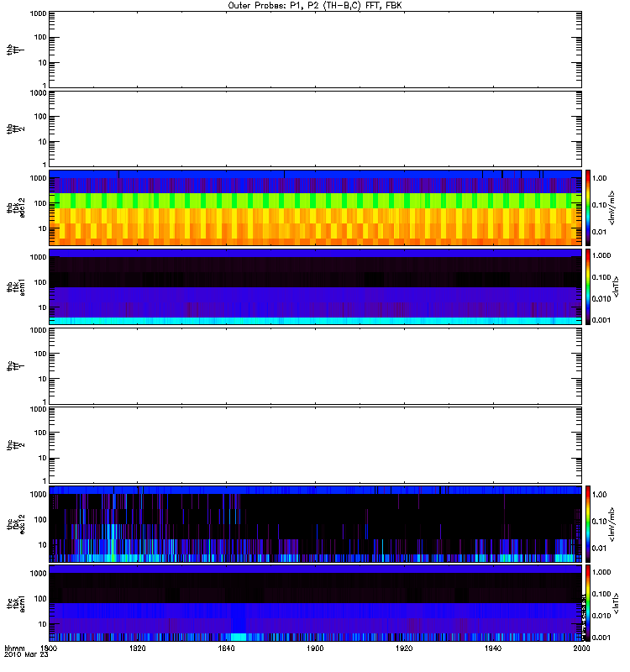Click the 'thb fbk scm1' axis label

click(x=15, y=286)
